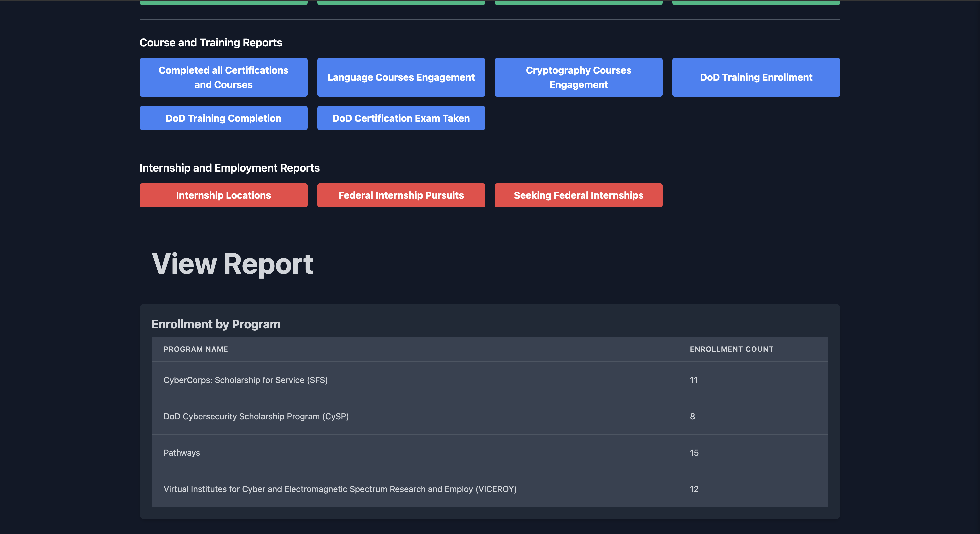Open Federal Internship Pursuits report
Screen dimensions: 980x534
401,195
